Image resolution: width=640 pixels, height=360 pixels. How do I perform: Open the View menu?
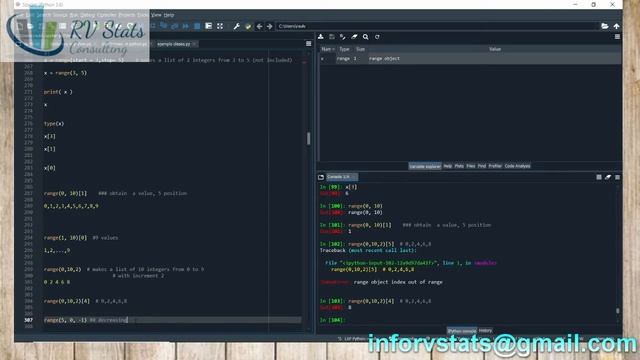tap(156, 15)
